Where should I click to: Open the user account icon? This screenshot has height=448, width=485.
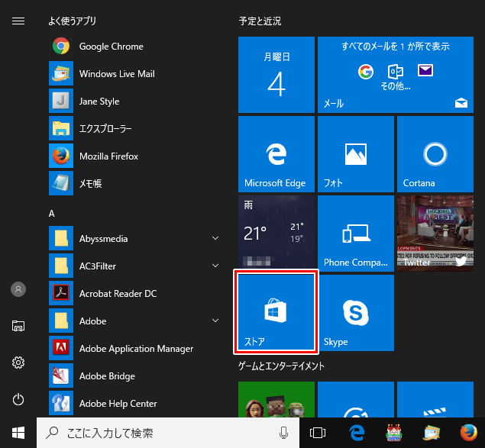(18, 289)
